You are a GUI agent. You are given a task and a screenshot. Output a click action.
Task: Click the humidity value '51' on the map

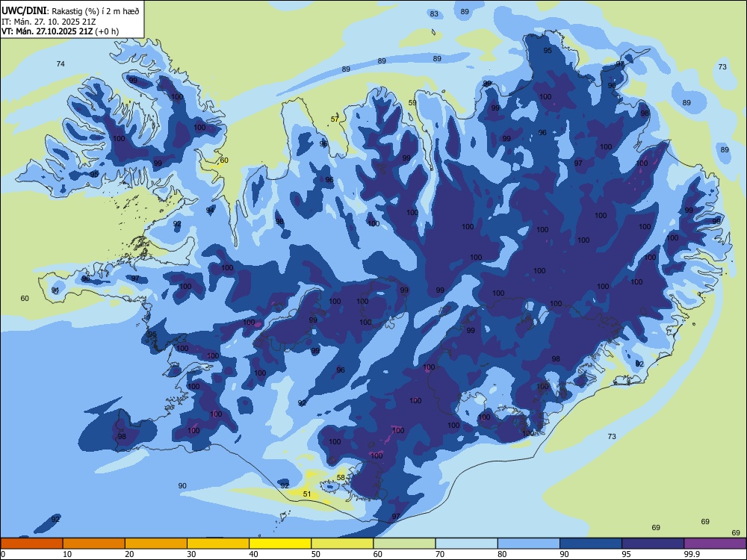coord(307,494)
